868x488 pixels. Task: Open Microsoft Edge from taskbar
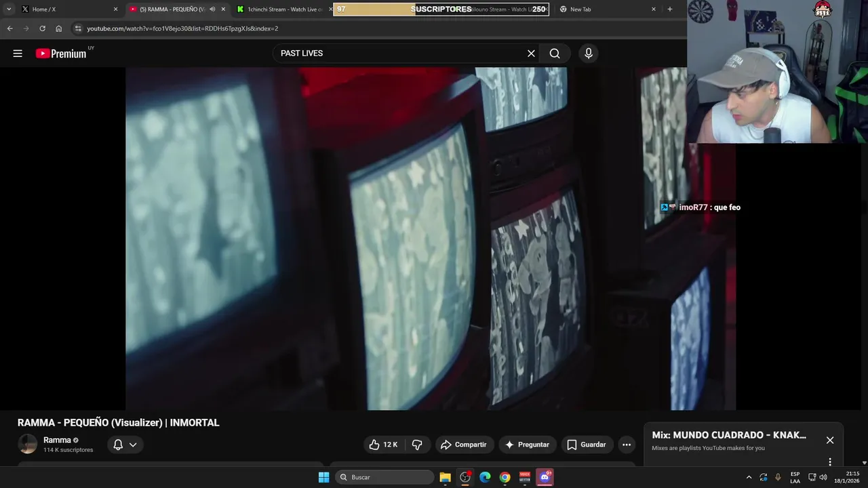point(485,477)
